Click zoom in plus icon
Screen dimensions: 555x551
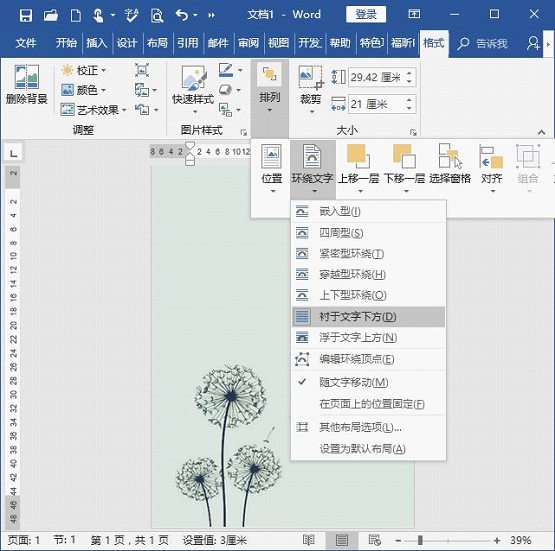point(497,540)
